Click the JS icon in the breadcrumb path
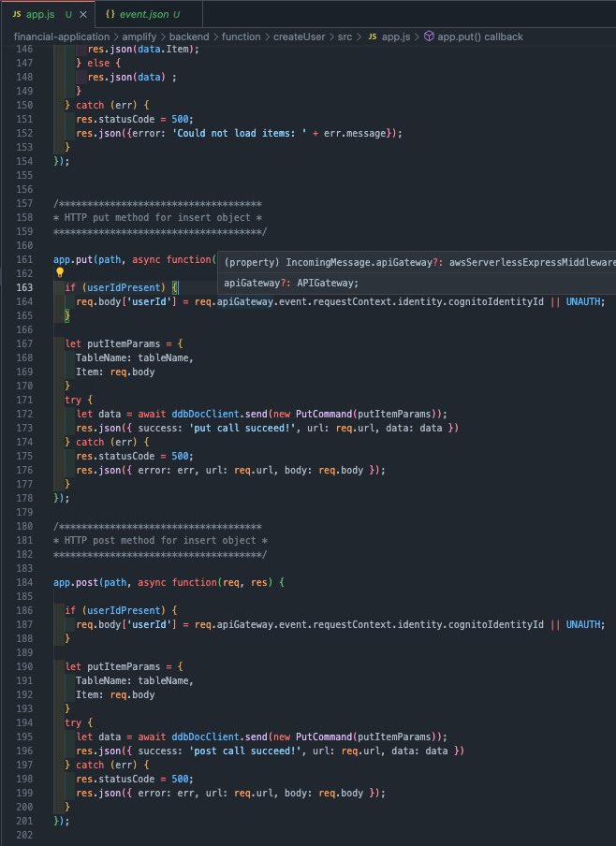 click(x=373, y=36)
